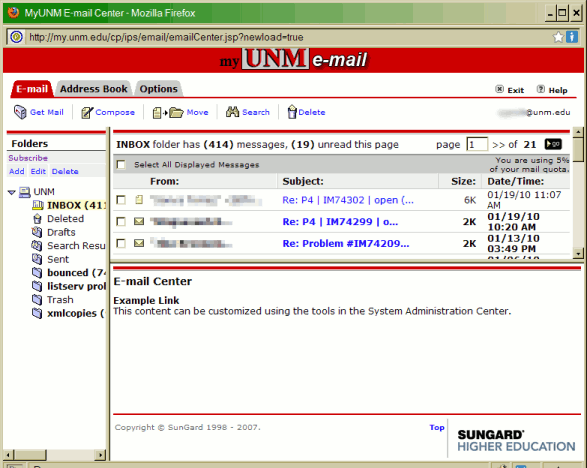Click the Top link in footer
The image size is (587, 468).
coord(437,427)
